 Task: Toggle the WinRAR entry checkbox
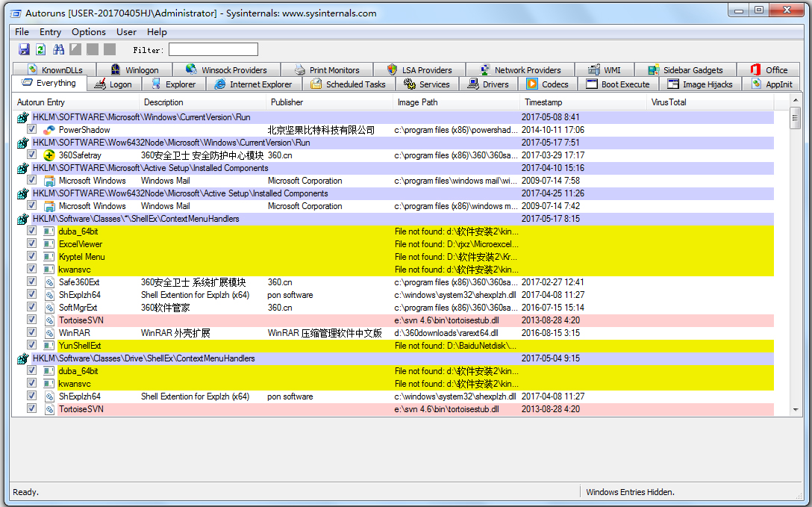point(31,332)
